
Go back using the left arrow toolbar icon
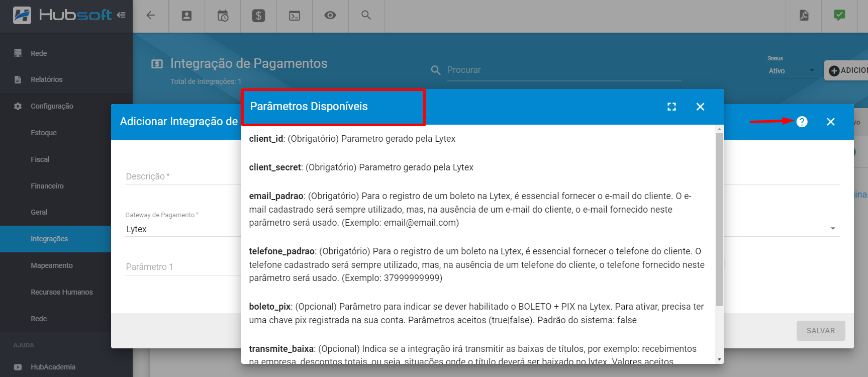click(x=150, y=16)
